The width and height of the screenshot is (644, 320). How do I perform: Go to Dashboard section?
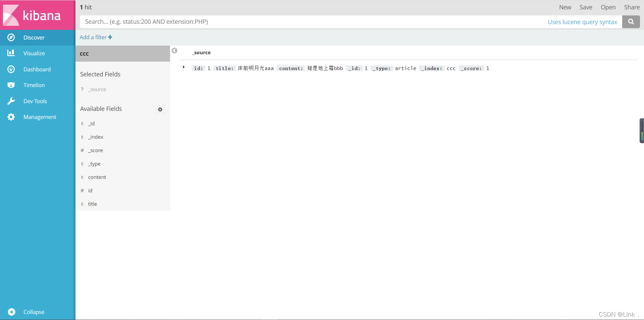pos(37,69)
